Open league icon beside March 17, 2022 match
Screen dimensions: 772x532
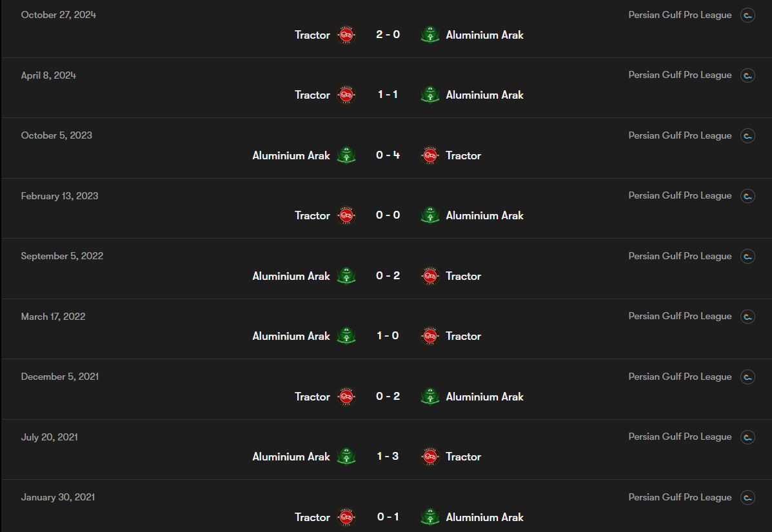click(747, 317)
